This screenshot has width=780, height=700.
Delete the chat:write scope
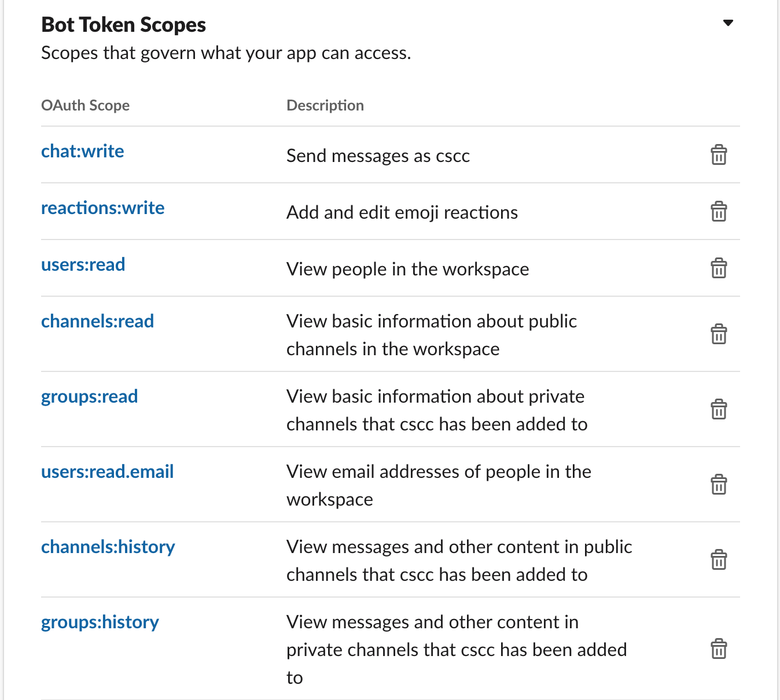pos(719,155)
